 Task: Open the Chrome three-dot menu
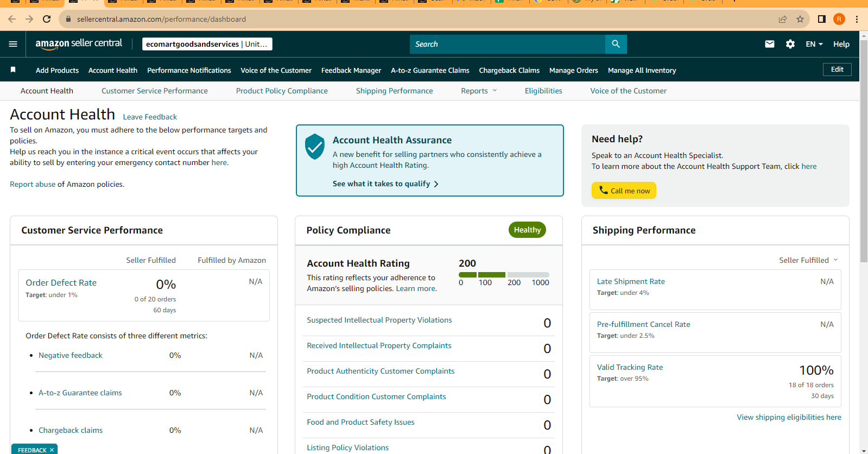[x=857, y=19]
